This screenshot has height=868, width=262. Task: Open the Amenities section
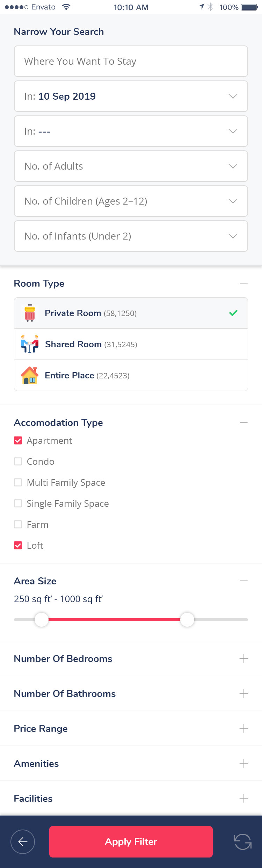[x=244, y=763]
